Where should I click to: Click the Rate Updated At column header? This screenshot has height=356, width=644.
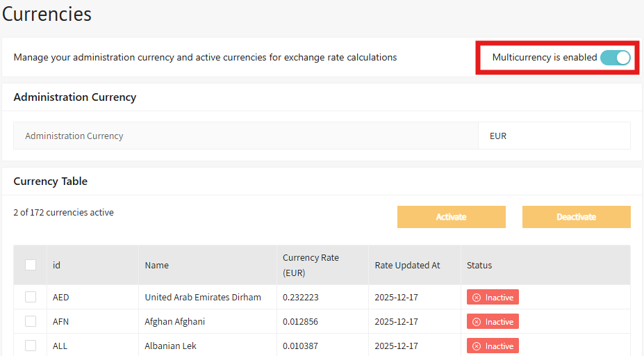pyautogui.click(x=407, y=265)
